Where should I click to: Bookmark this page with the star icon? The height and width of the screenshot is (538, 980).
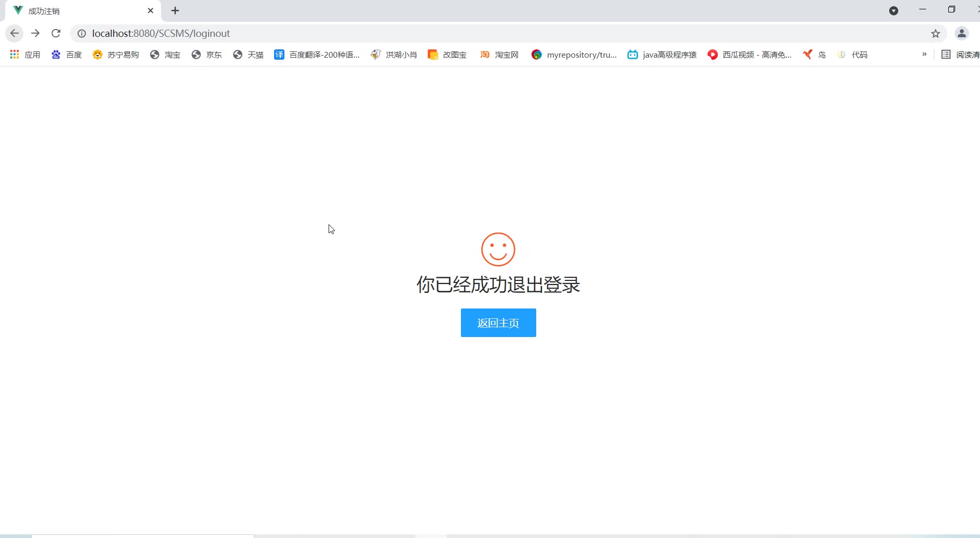point(935,33)
